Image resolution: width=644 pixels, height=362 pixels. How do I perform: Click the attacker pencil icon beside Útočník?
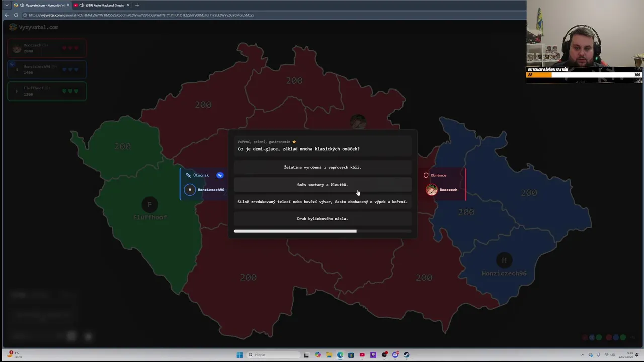coord(188,175)
